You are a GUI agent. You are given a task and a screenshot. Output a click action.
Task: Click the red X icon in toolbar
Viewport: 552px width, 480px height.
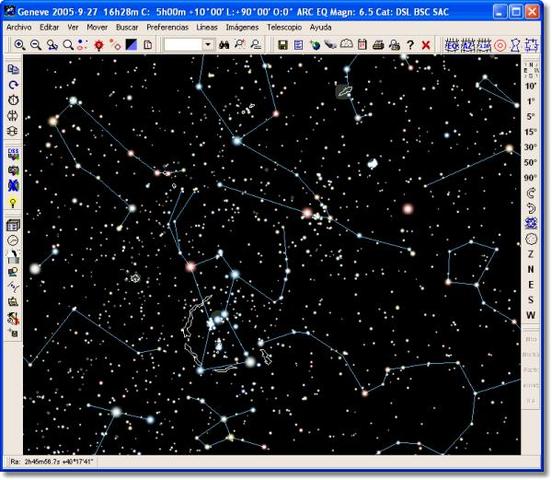click(x=426, y=45)
